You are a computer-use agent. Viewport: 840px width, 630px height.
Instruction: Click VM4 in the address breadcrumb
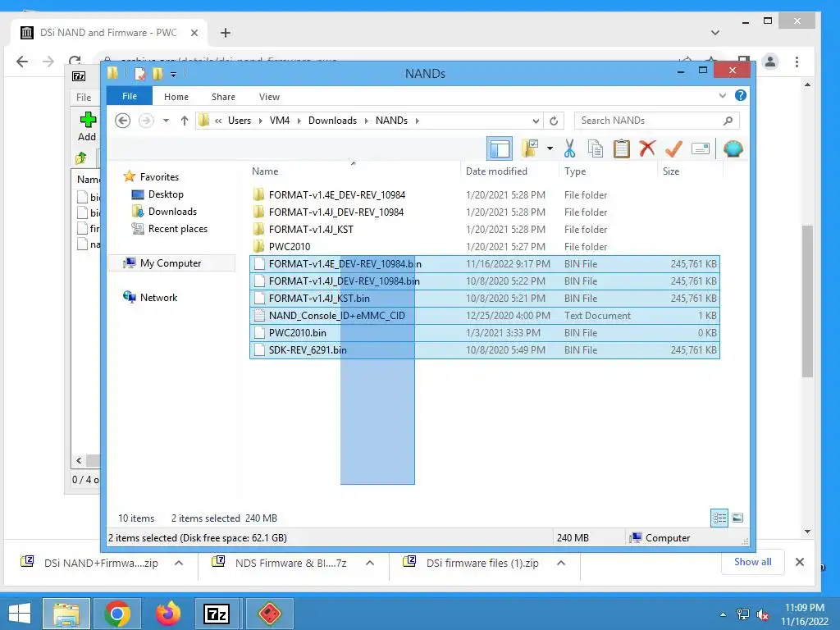[x=280, y=121]
